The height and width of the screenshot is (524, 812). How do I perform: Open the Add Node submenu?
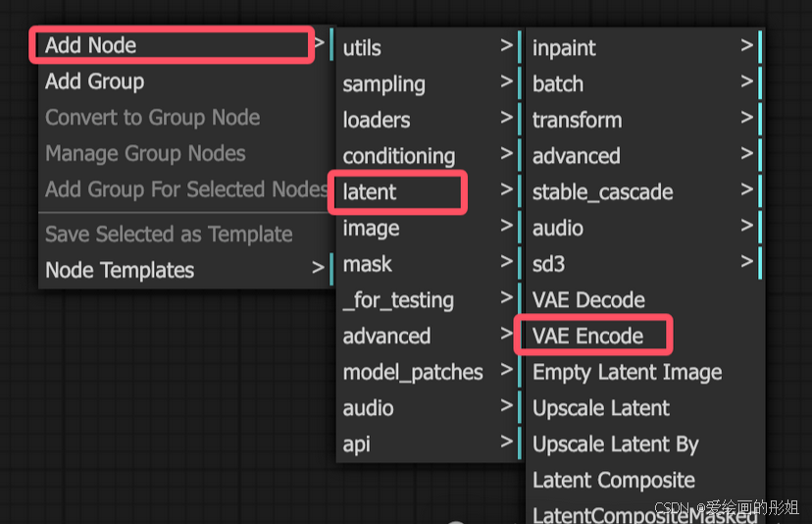[171, 45]
